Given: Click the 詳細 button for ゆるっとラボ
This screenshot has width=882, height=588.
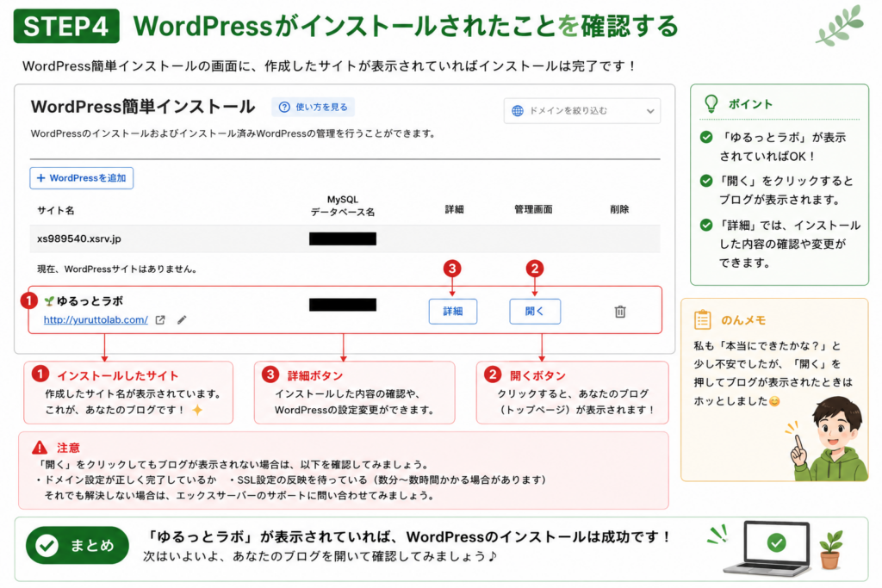Looking at the screenshot, I should (x=453, y=312).
